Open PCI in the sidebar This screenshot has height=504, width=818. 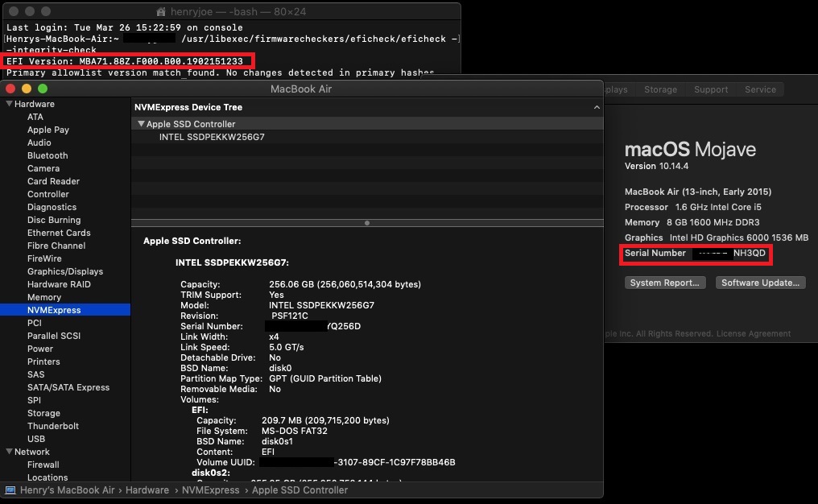(x=34, y=323)
